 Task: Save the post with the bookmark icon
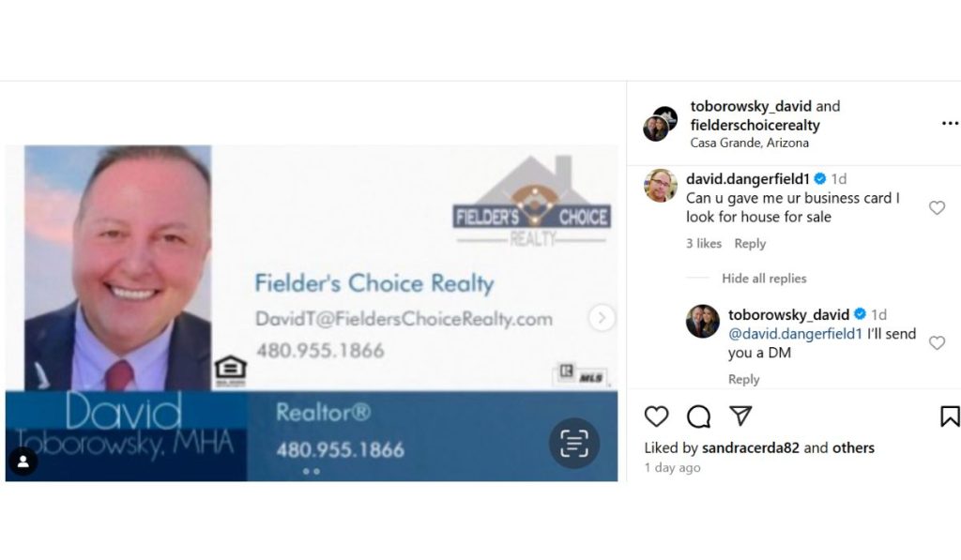(x=950, y=416)
